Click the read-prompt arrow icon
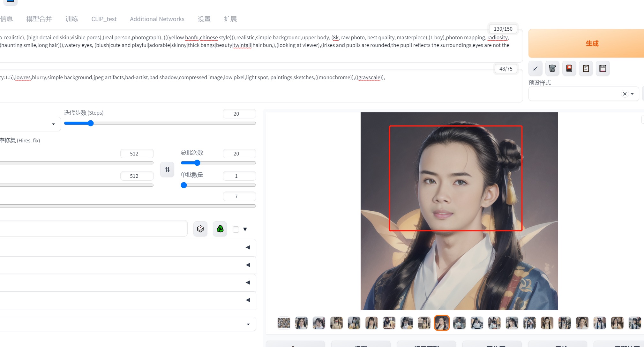The height and width of the screenshot is (347, 644). pos(535,68)
